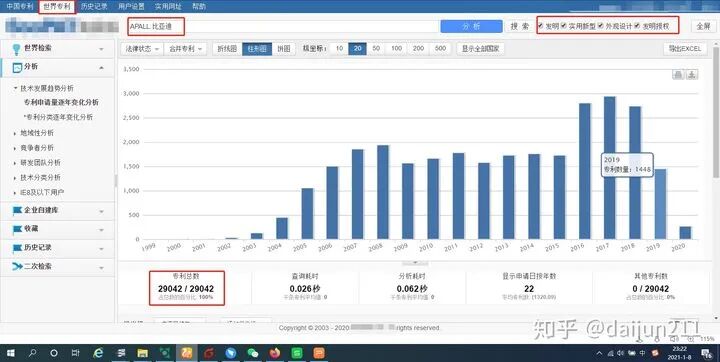Click the 0.026秒 query time value

point(305,288)
